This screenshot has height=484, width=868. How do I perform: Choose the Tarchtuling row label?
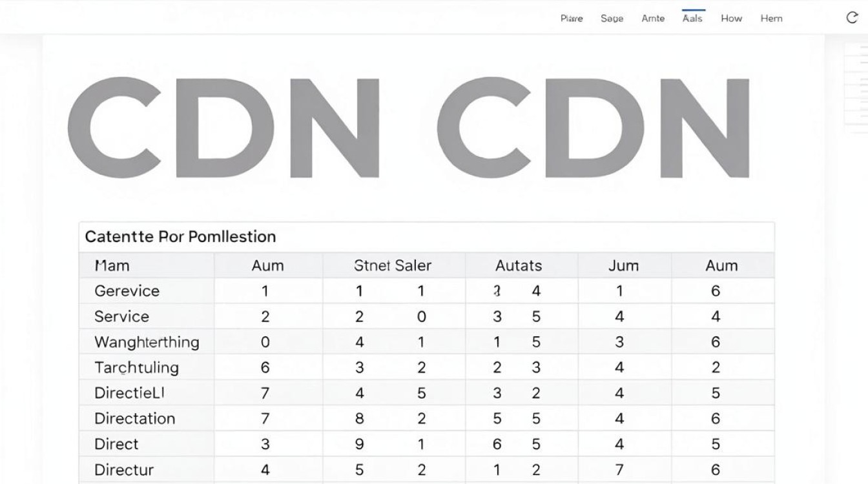(x=136, y=368)
